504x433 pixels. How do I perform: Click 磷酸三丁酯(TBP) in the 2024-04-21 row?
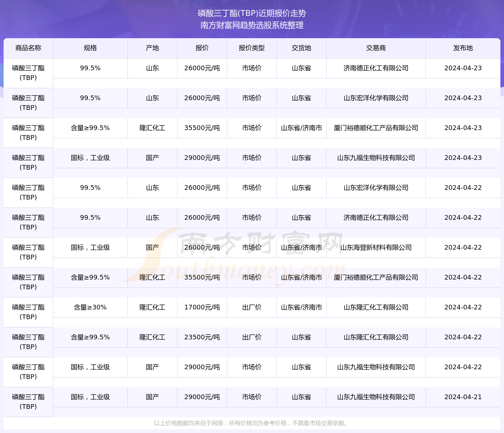(x=28, y=402)
